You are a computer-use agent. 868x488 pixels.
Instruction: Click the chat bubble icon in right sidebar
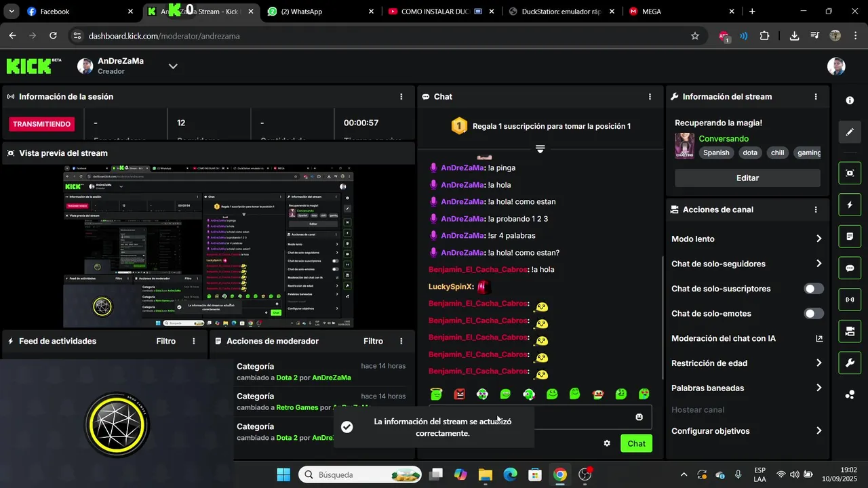pyautogui.click(x=850, y=268)
